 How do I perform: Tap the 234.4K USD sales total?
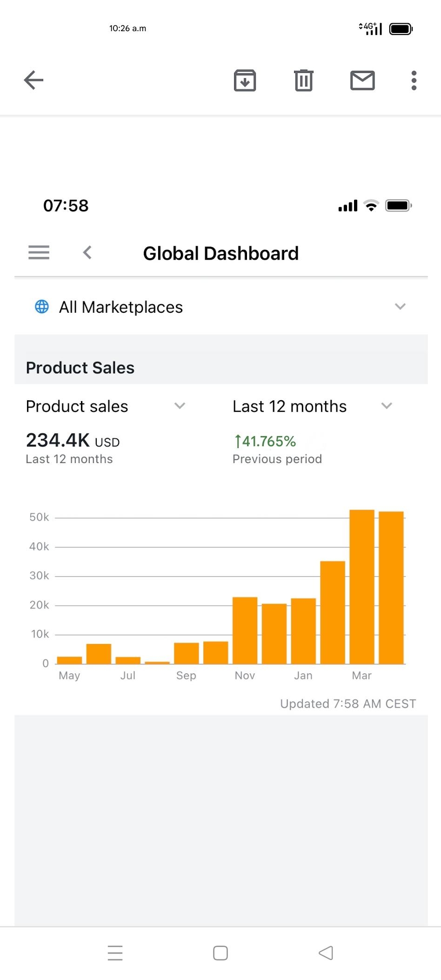[x=73, y=440]
